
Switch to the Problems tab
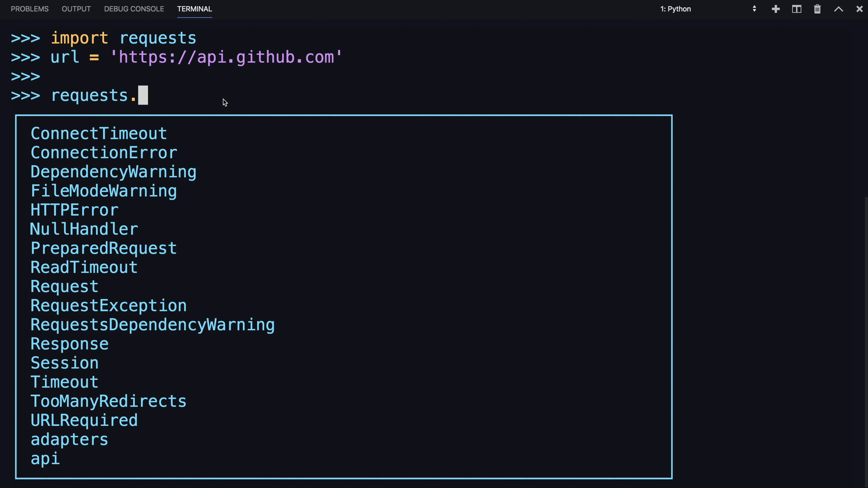pos(30,9)
